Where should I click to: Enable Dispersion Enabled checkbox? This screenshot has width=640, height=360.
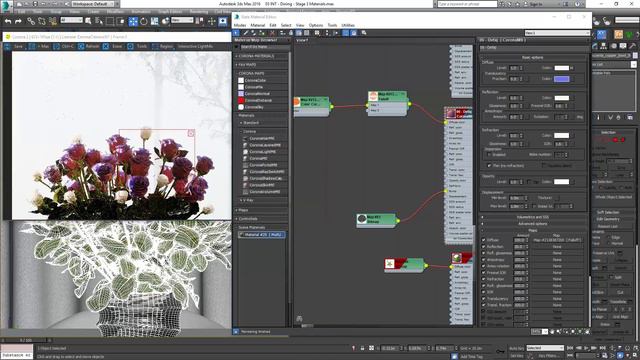(489, 155)
